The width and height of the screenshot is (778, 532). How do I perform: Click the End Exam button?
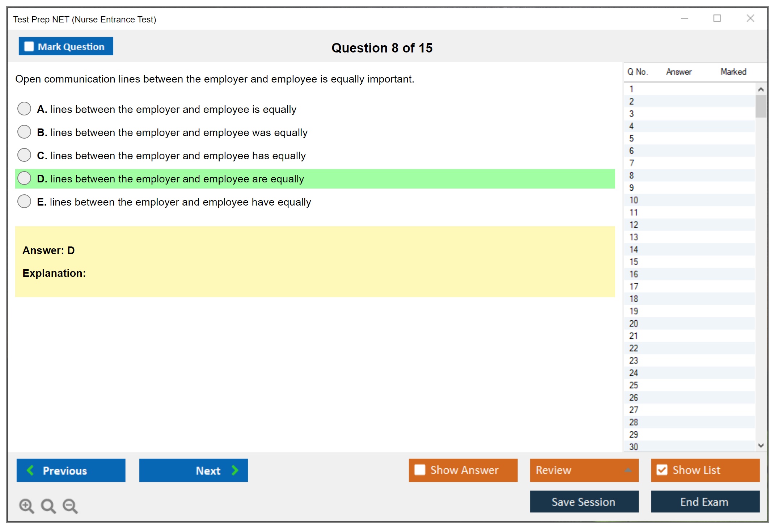[705, 502]
